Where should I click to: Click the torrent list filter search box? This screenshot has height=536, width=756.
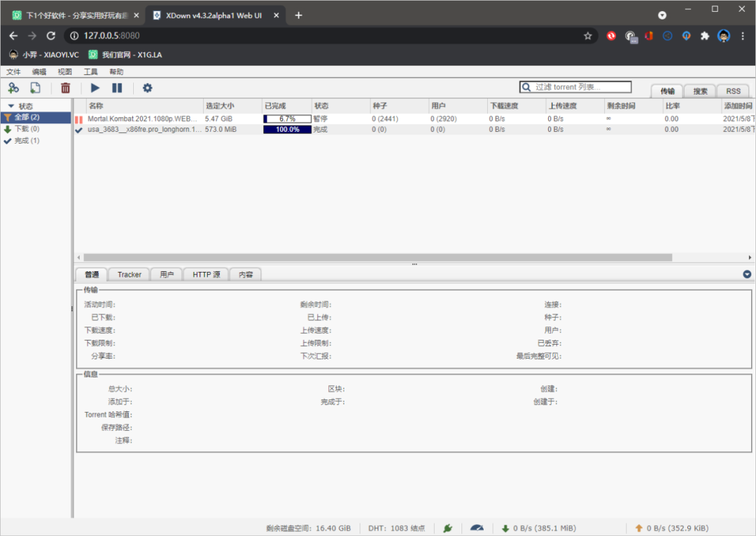[581, 87]
